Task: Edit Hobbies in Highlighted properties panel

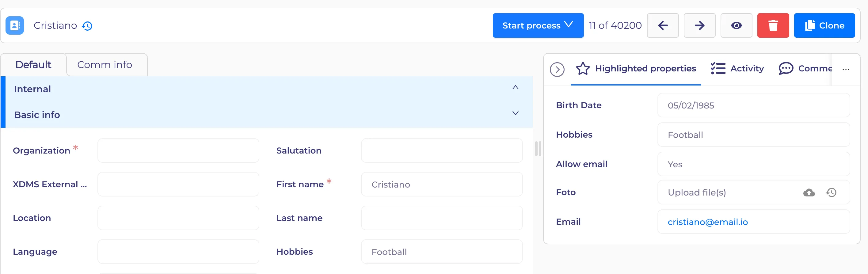Action: 753,135
